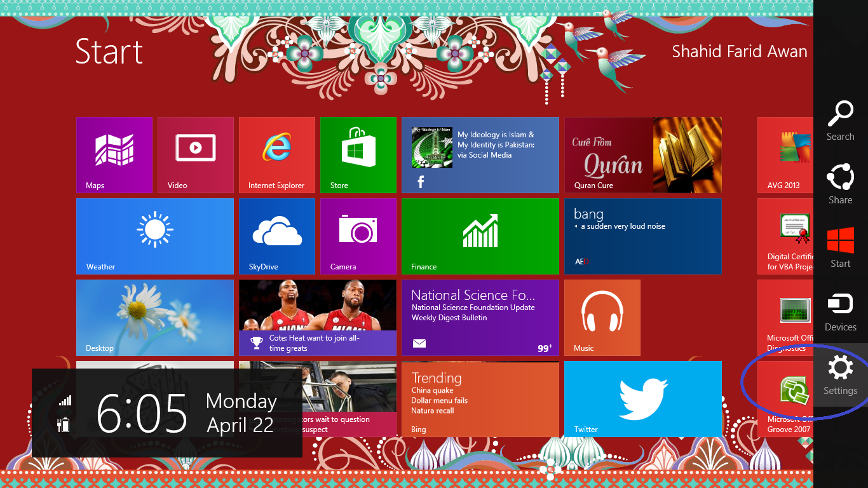Run Microsoft Office Diagnostics
The image size is (868, 488).
click(x=785, y=317)
